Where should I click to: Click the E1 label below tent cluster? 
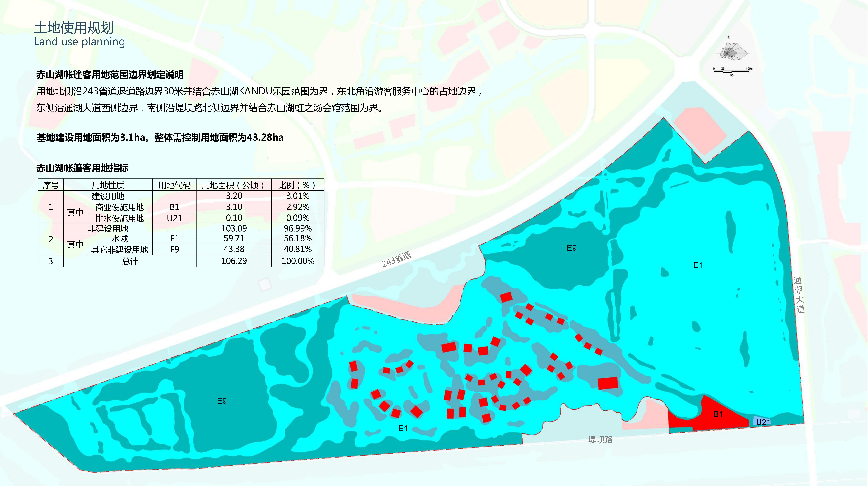pyautogui.click(x=403, y=428)
